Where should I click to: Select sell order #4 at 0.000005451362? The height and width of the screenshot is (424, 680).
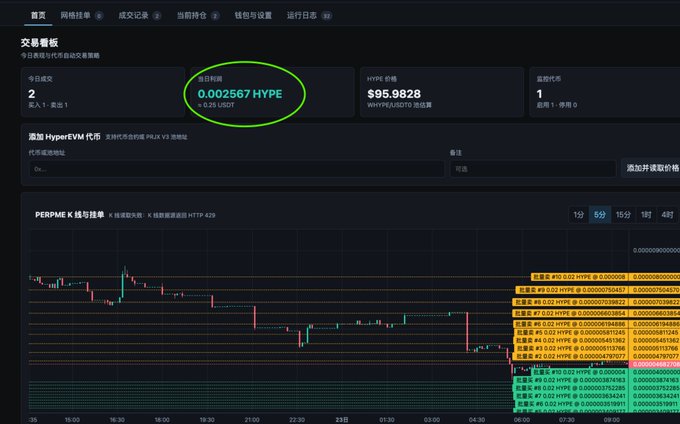pyautogui.click(x=570, y=340)
